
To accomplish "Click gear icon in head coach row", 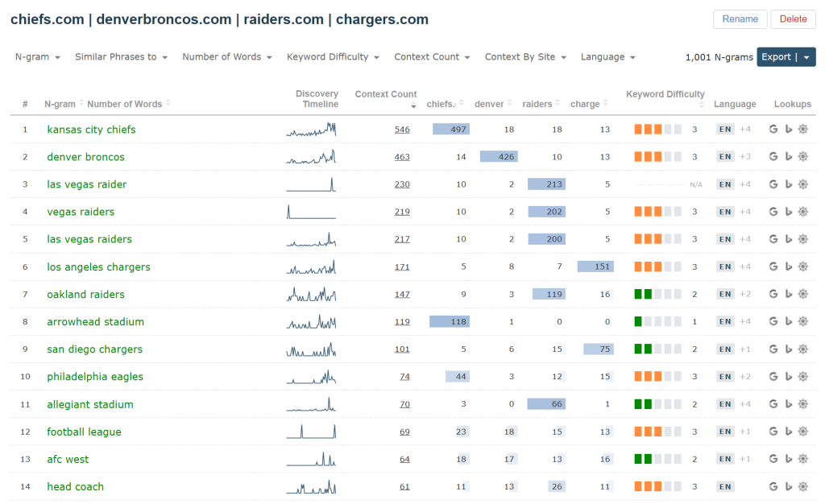I will (x=803, y=486).
